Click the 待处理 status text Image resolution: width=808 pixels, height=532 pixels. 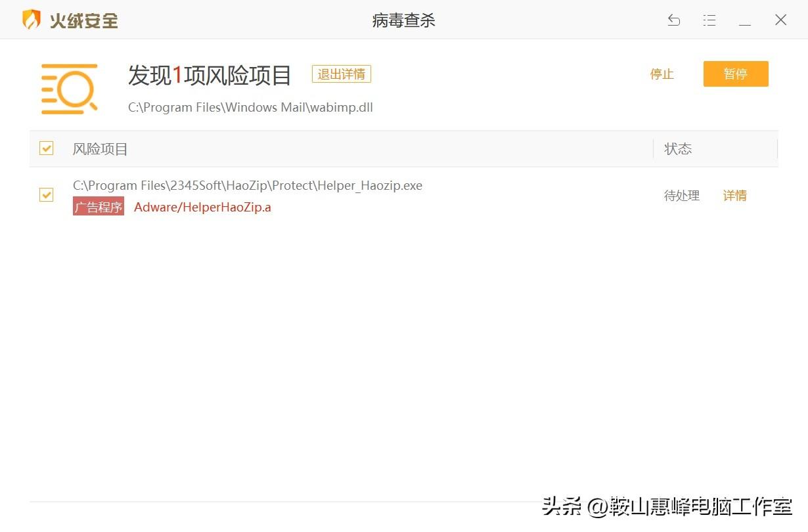682,196
